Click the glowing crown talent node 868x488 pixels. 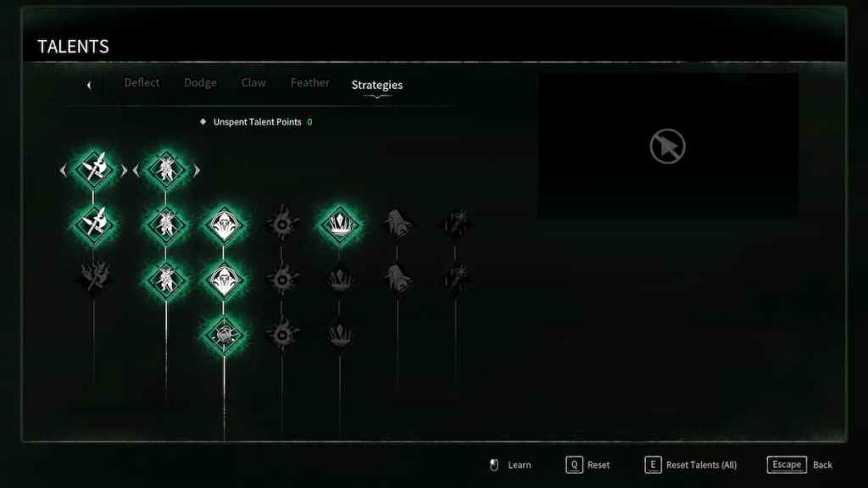tap(340, 225)
